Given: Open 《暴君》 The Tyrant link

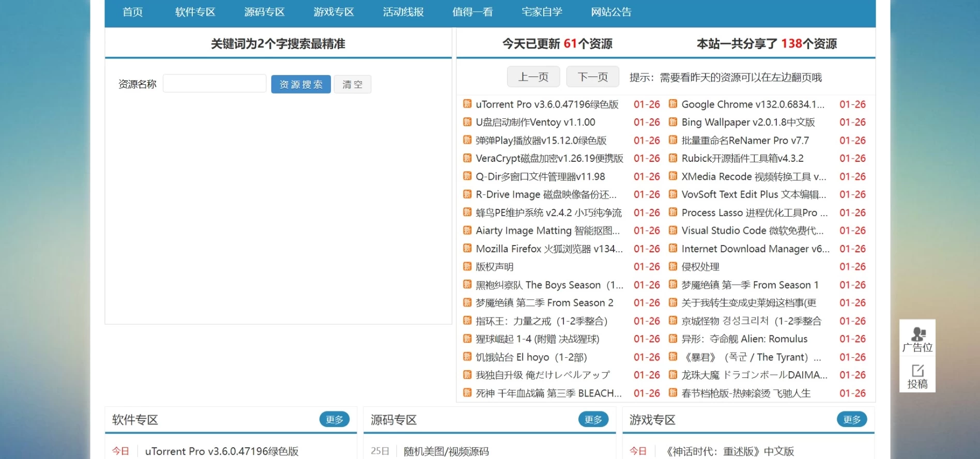Looking at the screenshot, I should (751, 357).
